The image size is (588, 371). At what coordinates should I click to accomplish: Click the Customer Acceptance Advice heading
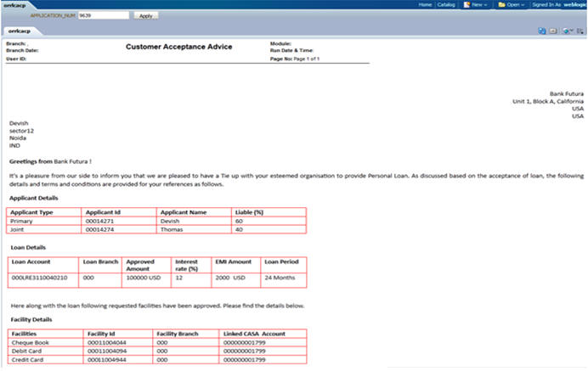point(179,47)
